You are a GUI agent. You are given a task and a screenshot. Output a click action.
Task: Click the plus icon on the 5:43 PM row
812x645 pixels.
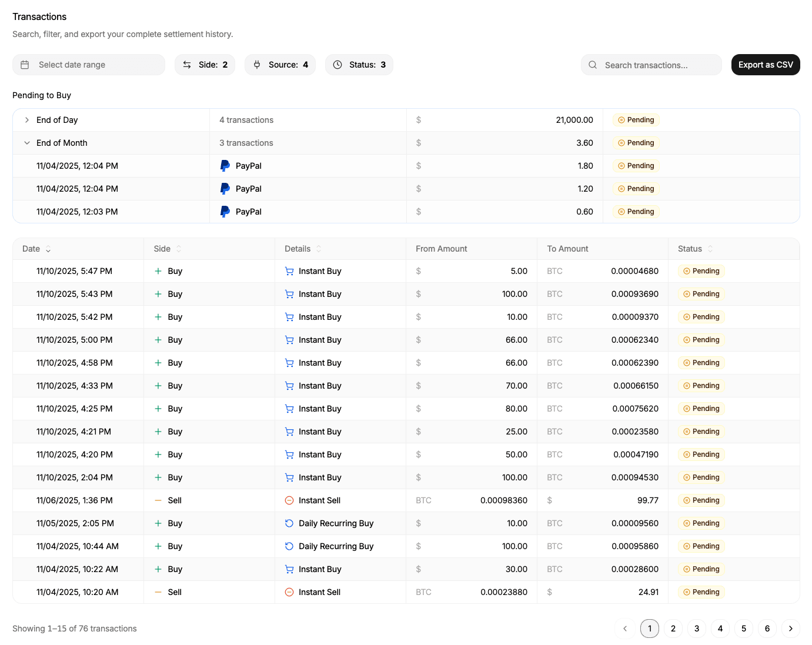[x=158, y=294]
